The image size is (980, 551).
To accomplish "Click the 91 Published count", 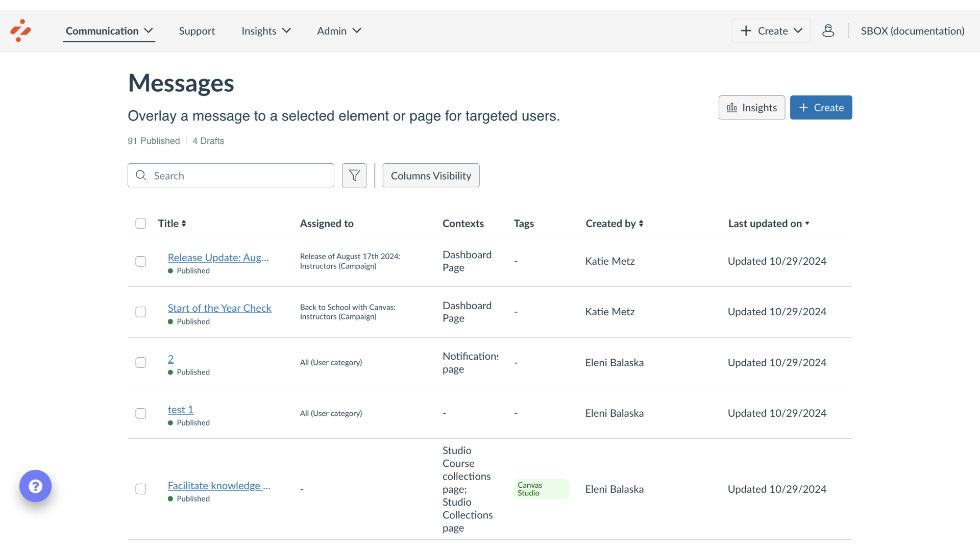I will tap(154, 141).
